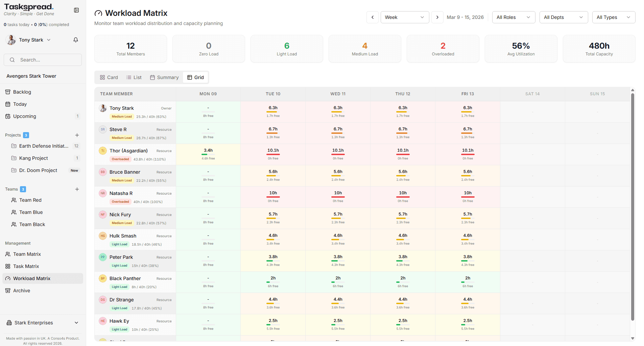Image resolution: width=644 pixels, height=346 pixels.
Task: Go to next week with the arrow
Action: click(437, 17)
